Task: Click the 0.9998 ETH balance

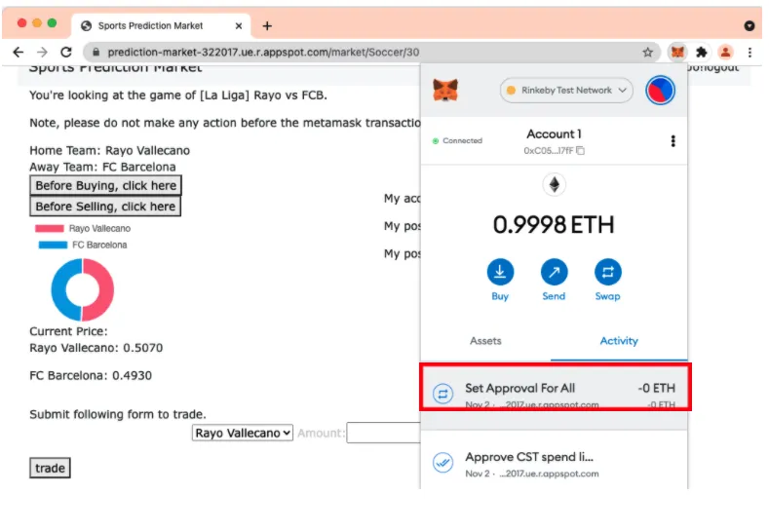Action: click(x=554, y=224)
